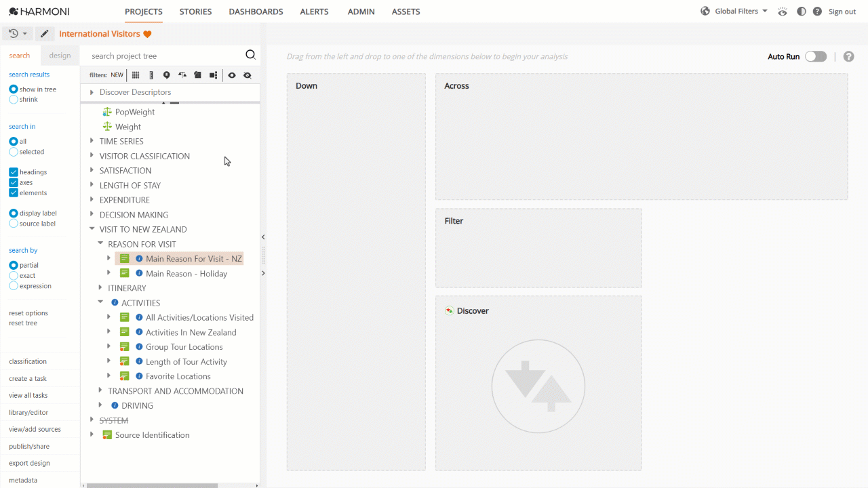Click the export design link
This screenshot has width=868, height=488.
[29, 464]
